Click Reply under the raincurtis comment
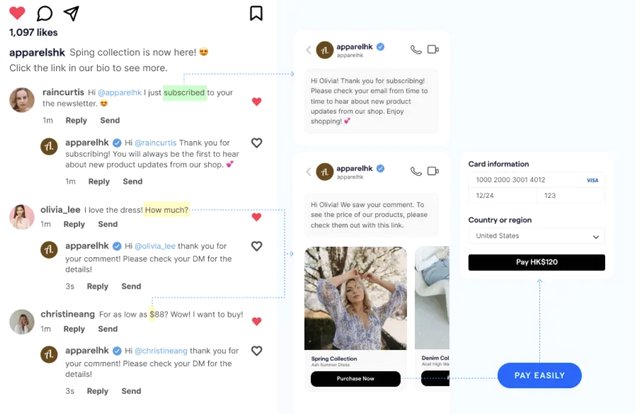640x414 pixels. click(76, 120)
